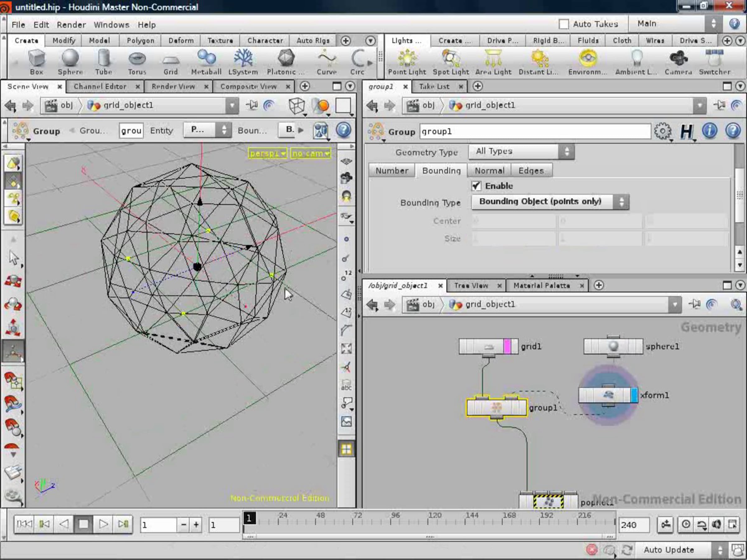Viewport: 747px width, 560px height.
Task: Open the persp1 viewport menu
Action: tap(268, 154)
